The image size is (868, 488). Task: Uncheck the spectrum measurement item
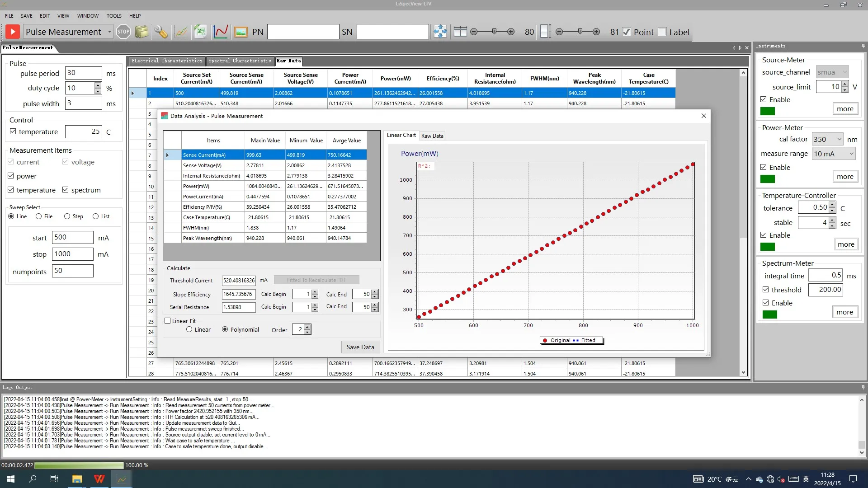tap(66, 190)
